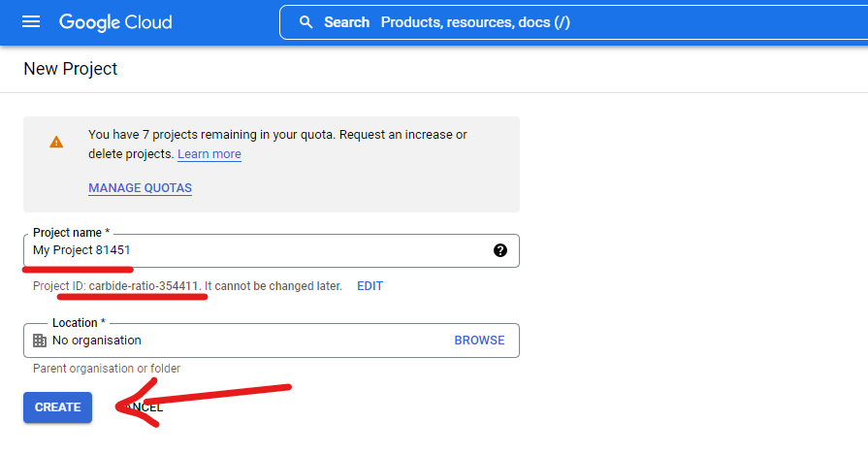Click the Project name input field
Viewport: 868px width, 455px height.
click(x=272, y=250)
